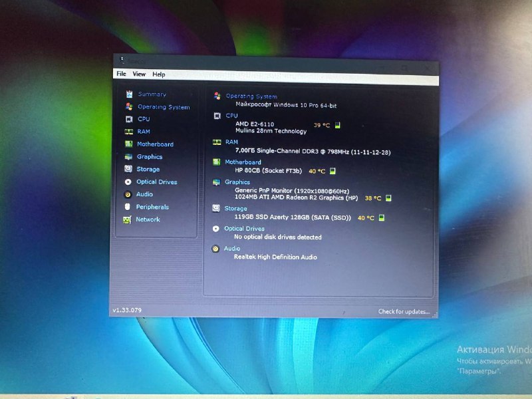Click the RAM stick icon in sidebar
532x399 pixels.
(x=128, y=132)
